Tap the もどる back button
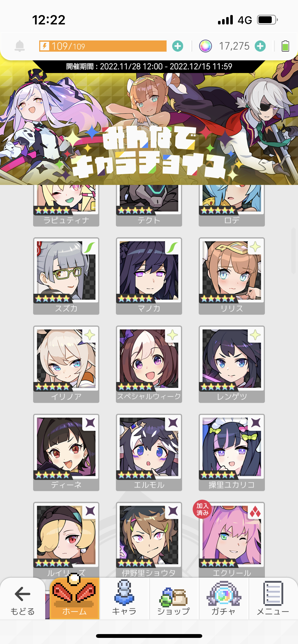The image size is (298, 644). click(22, 598)
